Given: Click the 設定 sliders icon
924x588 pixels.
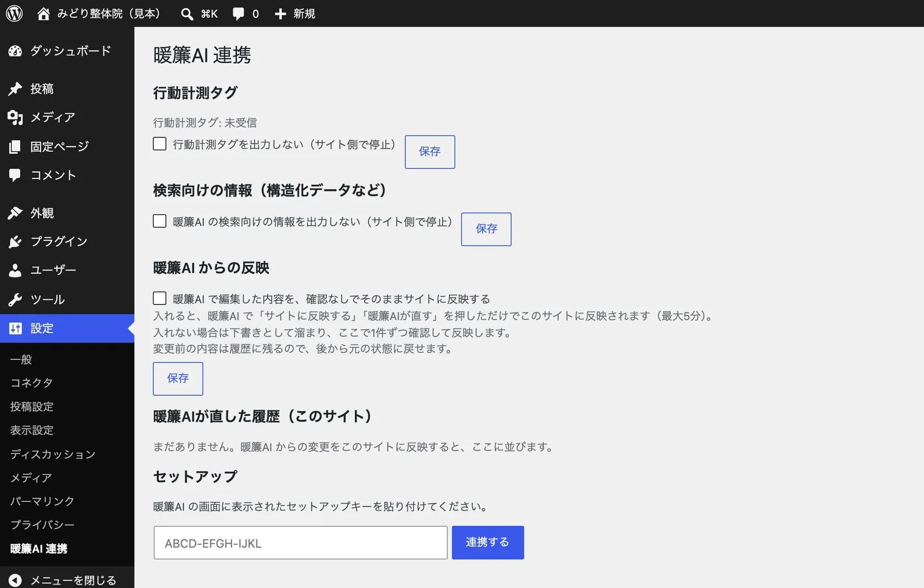Looking at the screenshot, I should 15,329.
